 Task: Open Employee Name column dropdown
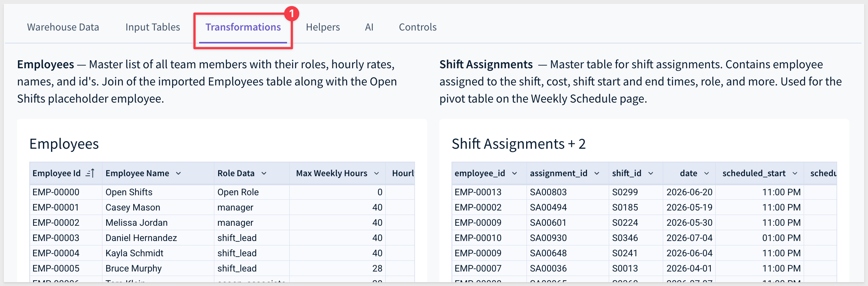[x=178, y=173]
